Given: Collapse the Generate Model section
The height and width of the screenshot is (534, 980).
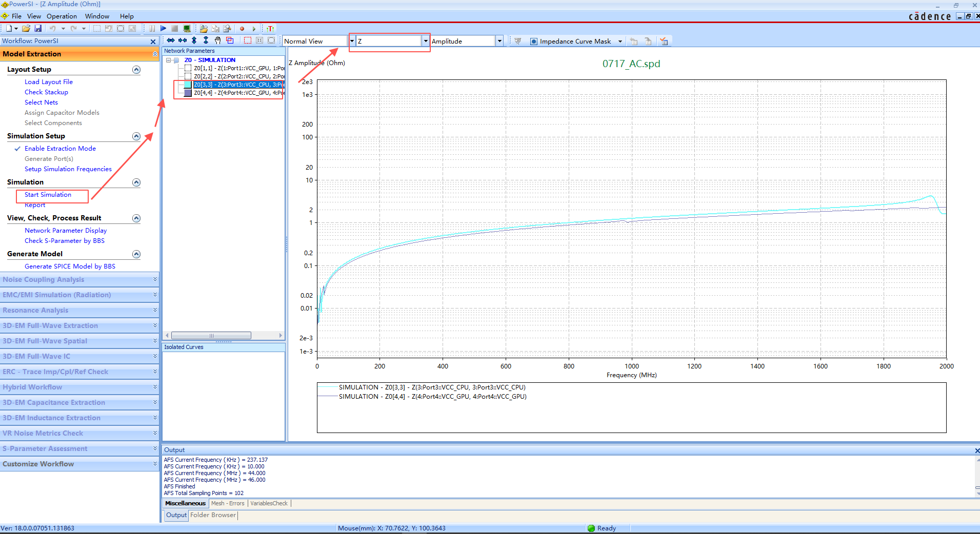Looking at the screenshot, I should coord(136,254).
